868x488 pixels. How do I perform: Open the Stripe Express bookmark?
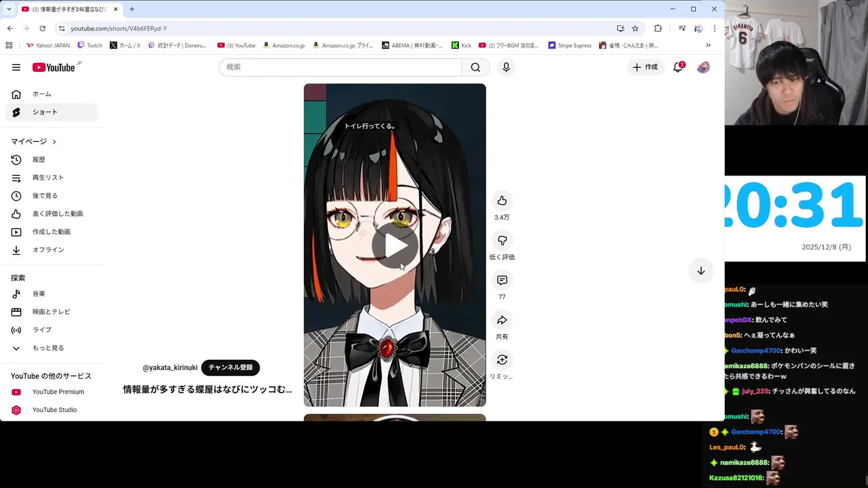(570, 45)
